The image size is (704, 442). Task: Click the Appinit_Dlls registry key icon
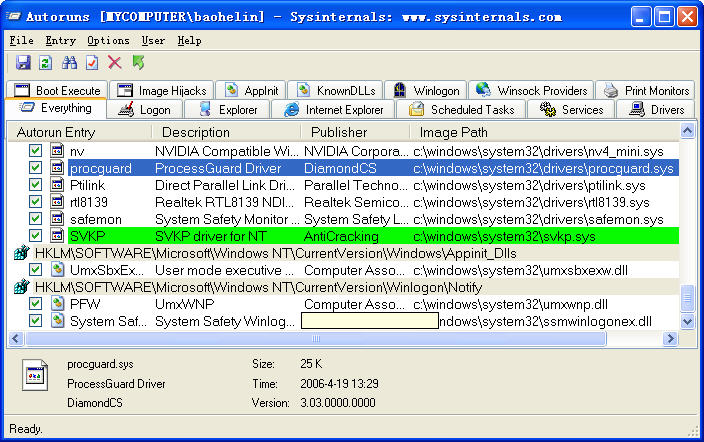pyautogui.click(x=22, y=253)
